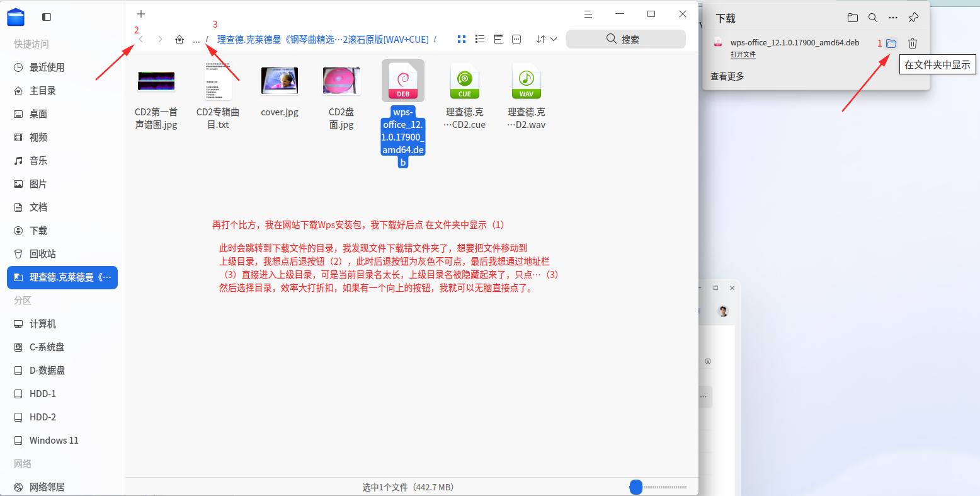Open 视频 in sidebar

[x=62, y=137]
